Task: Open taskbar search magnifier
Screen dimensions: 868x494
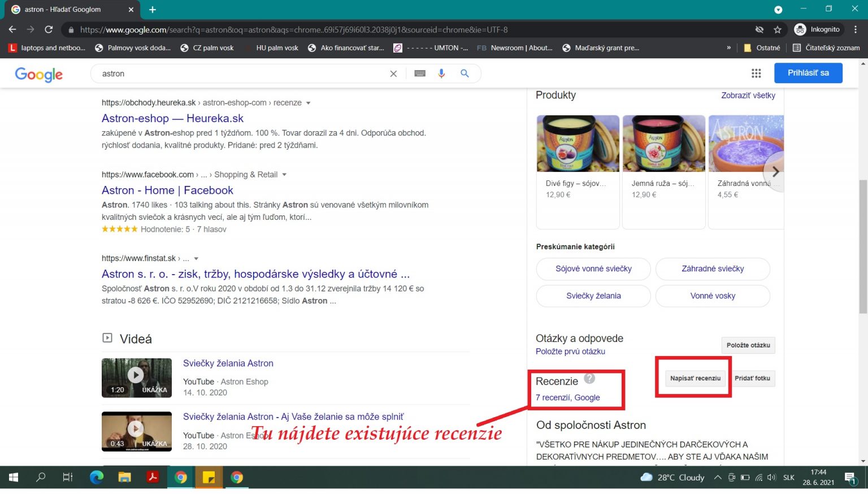Action: pyautogui.click(x=41, y=478)
